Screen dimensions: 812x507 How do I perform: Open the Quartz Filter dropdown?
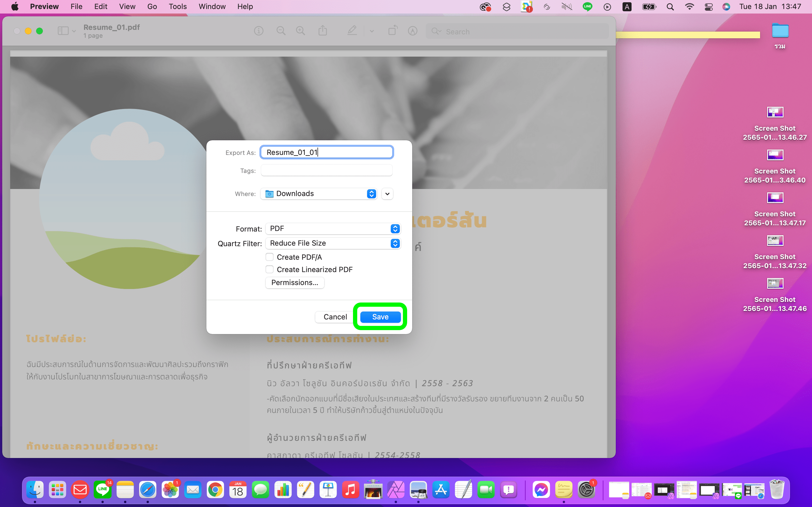coord(333,243)
